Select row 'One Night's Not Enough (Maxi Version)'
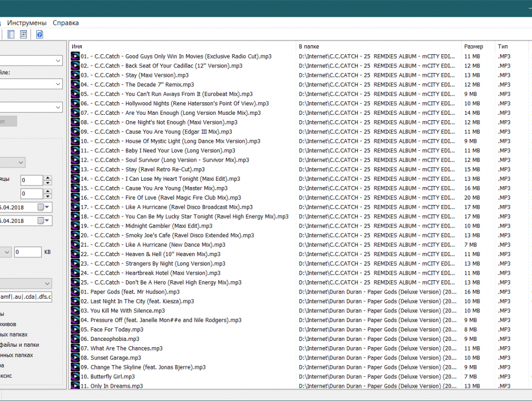This screenshot has height=401, width=532. click(299, 122)
